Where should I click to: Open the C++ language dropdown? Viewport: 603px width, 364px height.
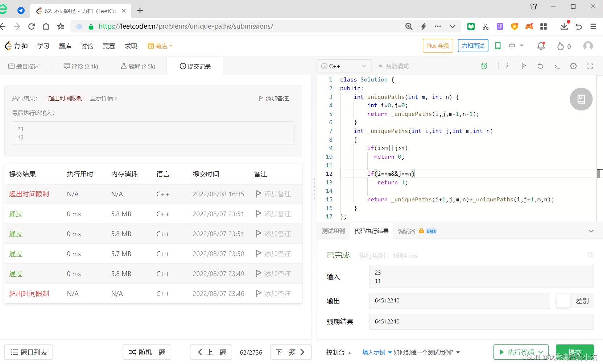pyautogui.click(x=344, y=66)
